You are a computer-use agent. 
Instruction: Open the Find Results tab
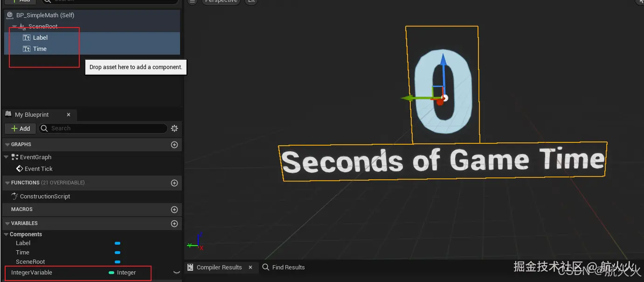point(284,267)
